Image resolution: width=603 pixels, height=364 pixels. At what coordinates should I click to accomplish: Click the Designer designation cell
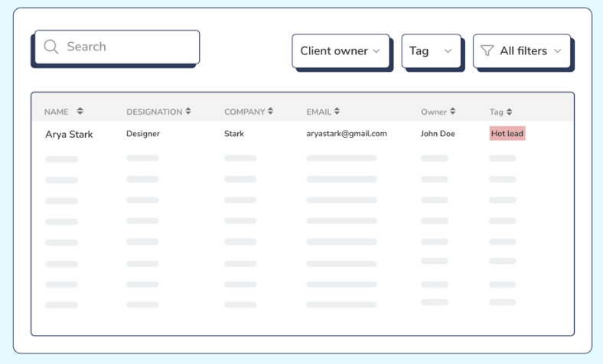point(145,133)
